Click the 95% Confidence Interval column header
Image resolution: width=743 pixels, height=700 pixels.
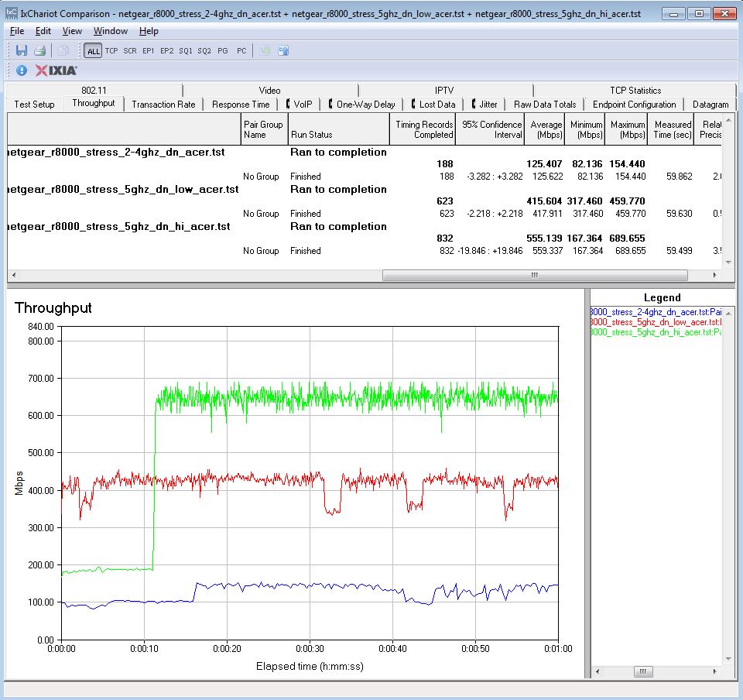pos(490,129)
